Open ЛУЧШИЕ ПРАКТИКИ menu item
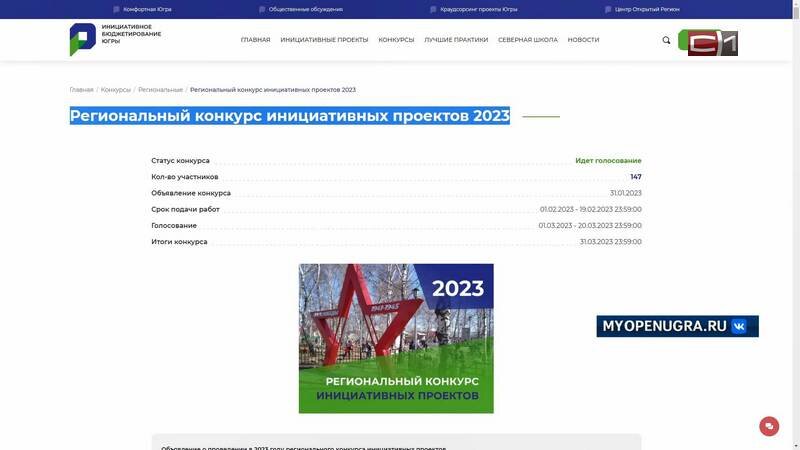Viewport: 800px width, 450px height. tap(456, 40)
